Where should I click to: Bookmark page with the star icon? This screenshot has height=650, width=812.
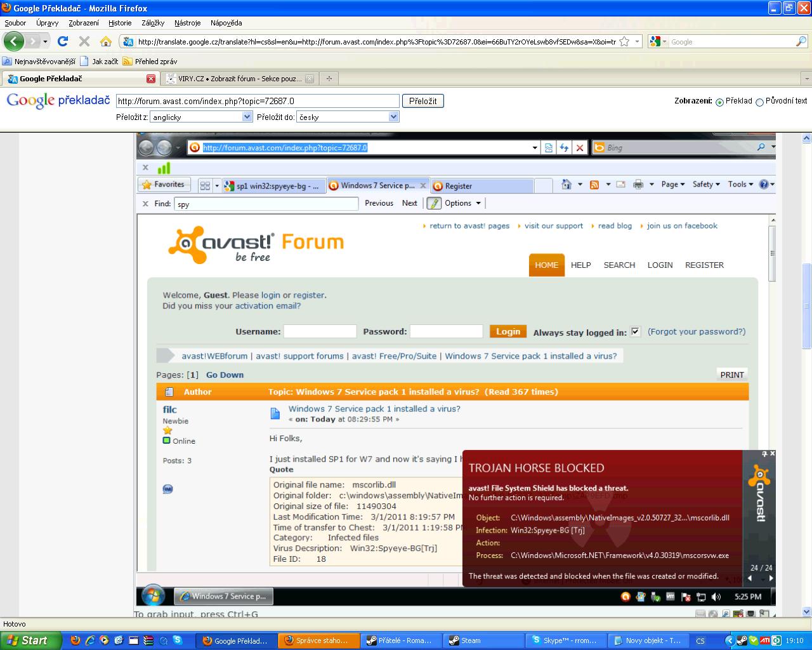624,41
